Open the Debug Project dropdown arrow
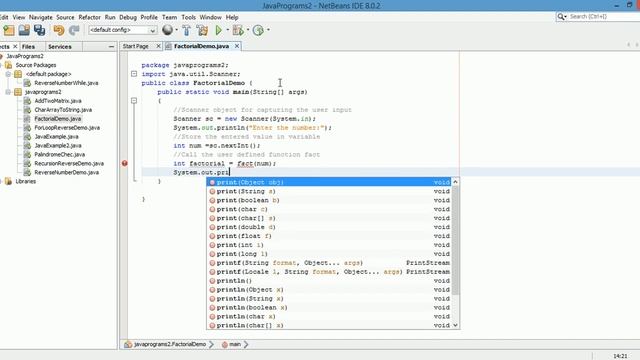The width and height of the screenshot is (640, 360). (248, 30)
